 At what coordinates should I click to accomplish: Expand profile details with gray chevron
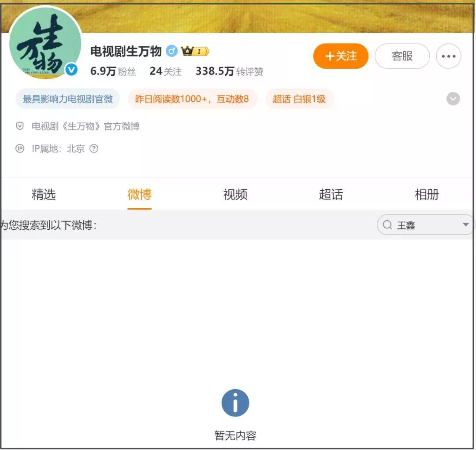pyautogui.click(x=453, y=99)
